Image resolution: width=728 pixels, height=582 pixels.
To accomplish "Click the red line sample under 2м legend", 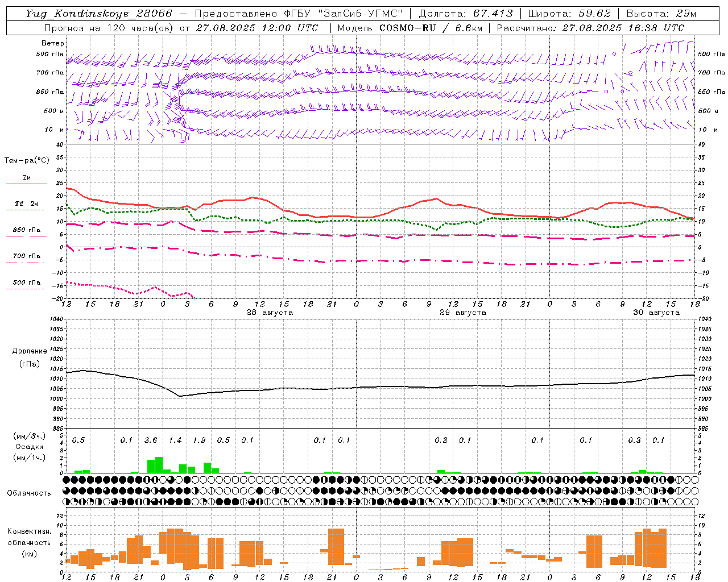I will (x=26, y=184).
